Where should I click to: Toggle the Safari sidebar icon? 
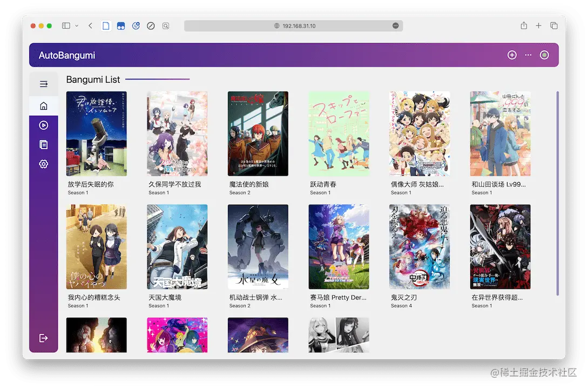coord(66,26)
